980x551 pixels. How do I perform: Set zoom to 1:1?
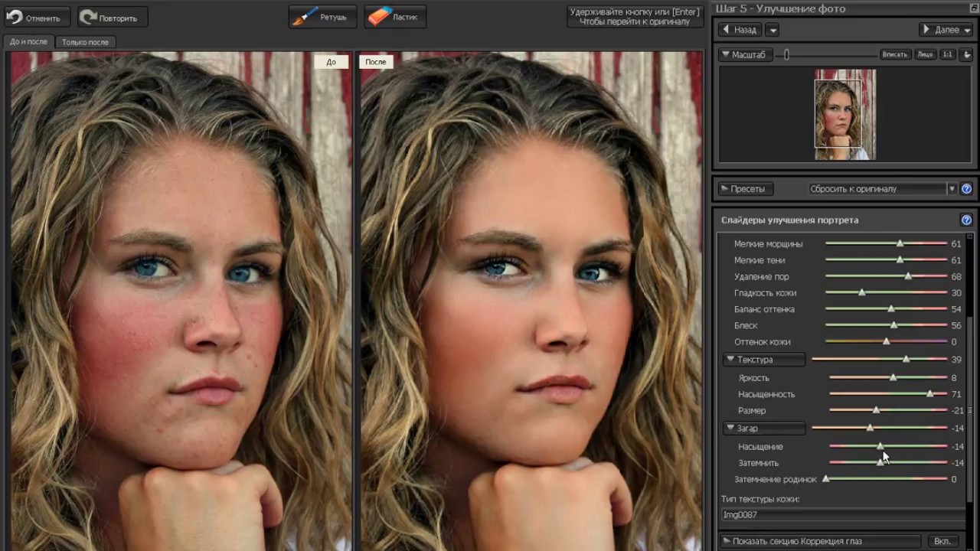point(947,54)
